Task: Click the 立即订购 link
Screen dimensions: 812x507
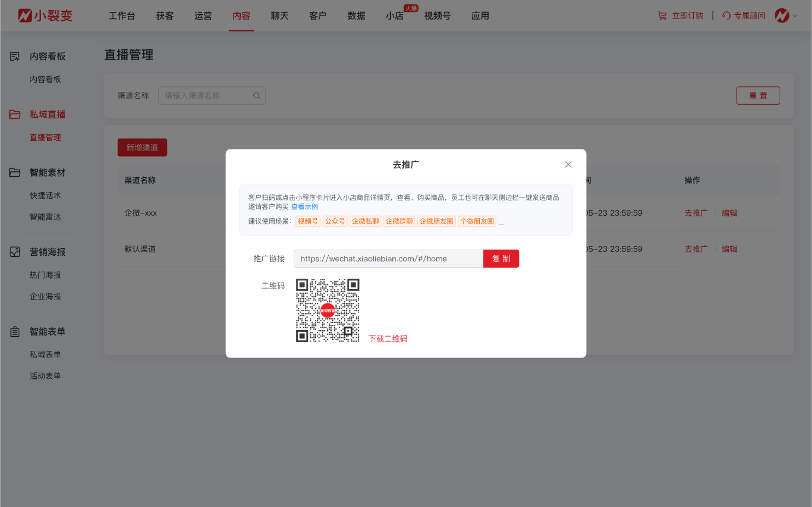Action: pos(688,16)
